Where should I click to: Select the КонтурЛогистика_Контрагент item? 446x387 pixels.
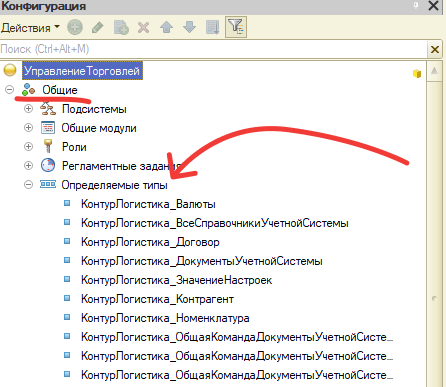(x=157, y=299)
